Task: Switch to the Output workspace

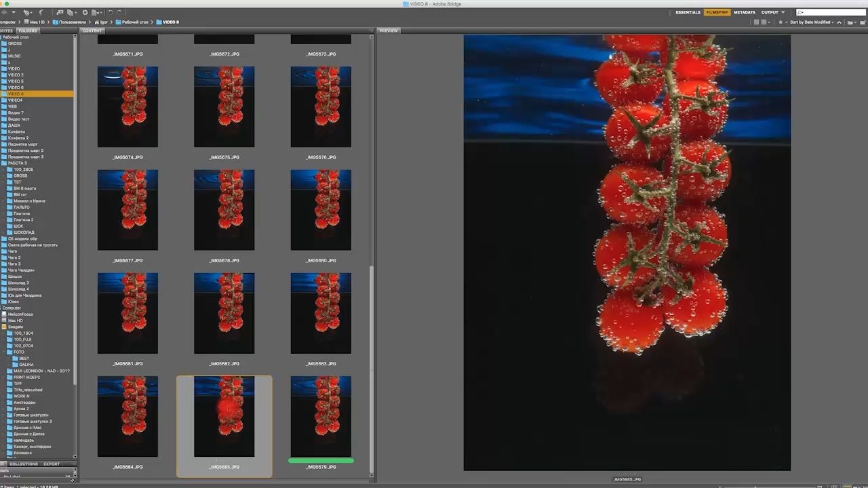Action: [770, 12]
